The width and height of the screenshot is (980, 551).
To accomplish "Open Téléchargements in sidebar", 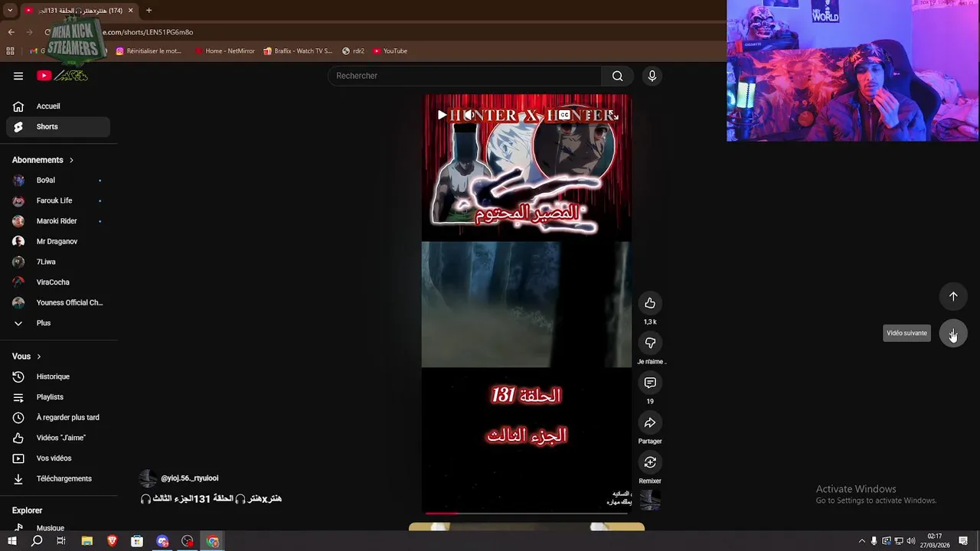I will coord(58,479).
